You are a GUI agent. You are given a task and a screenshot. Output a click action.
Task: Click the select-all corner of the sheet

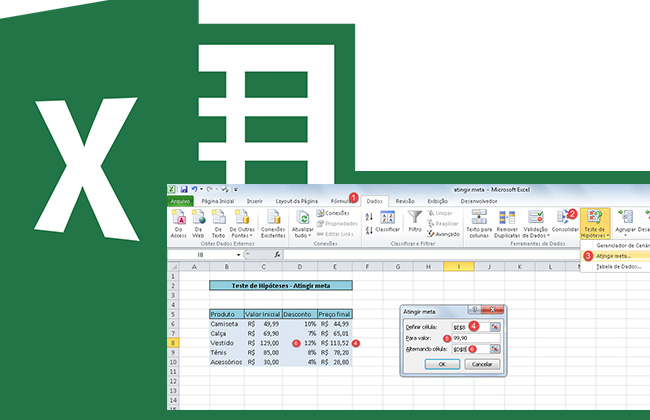pyautogui.click(x=174, y=267)
